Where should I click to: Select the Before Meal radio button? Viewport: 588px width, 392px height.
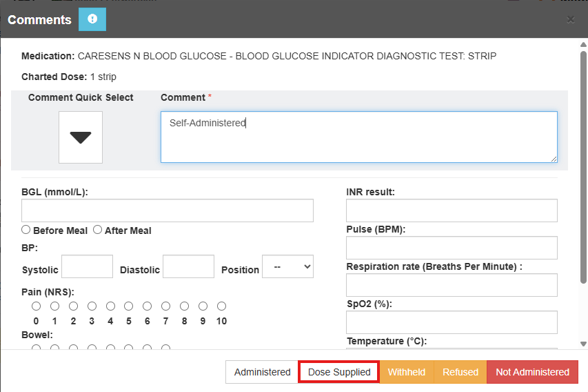coord(26,230)
